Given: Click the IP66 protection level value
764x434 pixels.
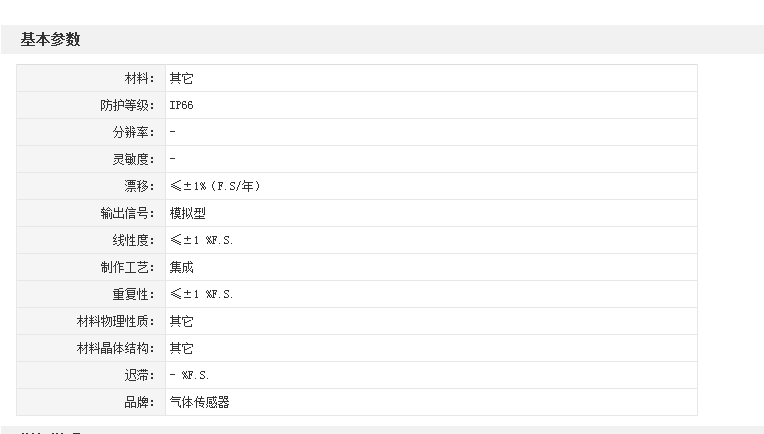Looking at the screenshot, I should (x=181, y=105).
